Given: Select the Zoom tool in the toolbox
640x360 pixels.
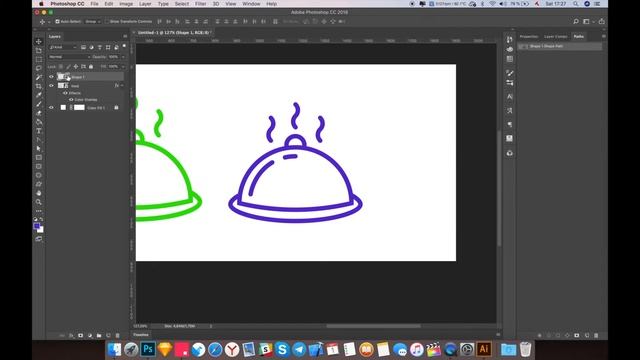Looking at the screenshot, I should pyautogui.click(x=39, y=202).
